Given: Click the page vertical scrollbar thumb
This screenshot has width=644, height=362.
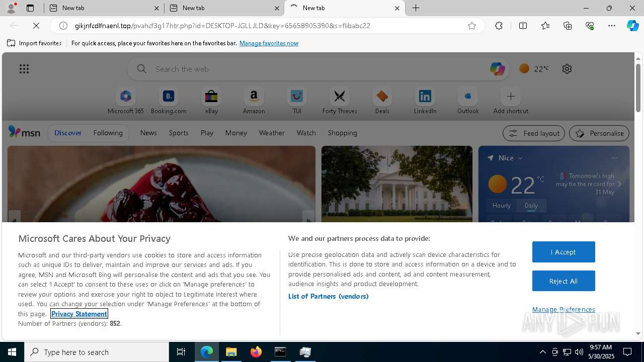Looking at the screenshot, I should [x=638, y=87].
